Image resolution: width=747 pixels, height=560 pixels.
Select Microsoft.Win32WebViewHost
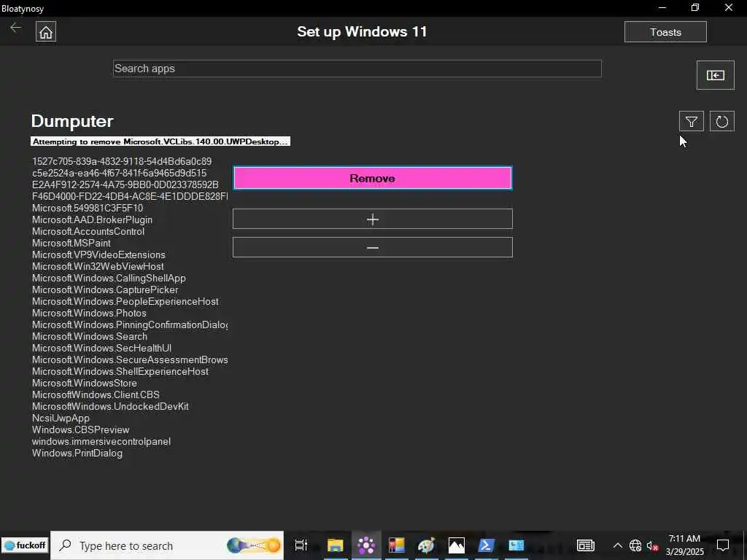(98, 266)
